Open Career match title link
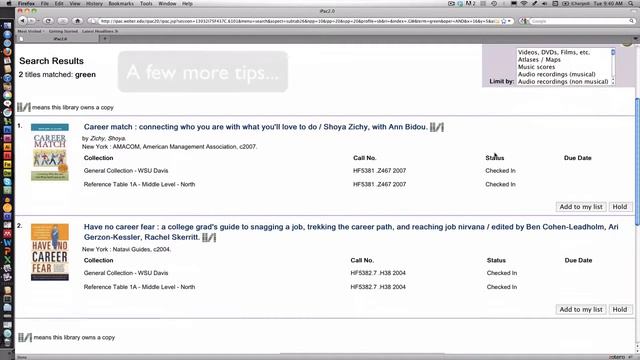 click(256, 127)
